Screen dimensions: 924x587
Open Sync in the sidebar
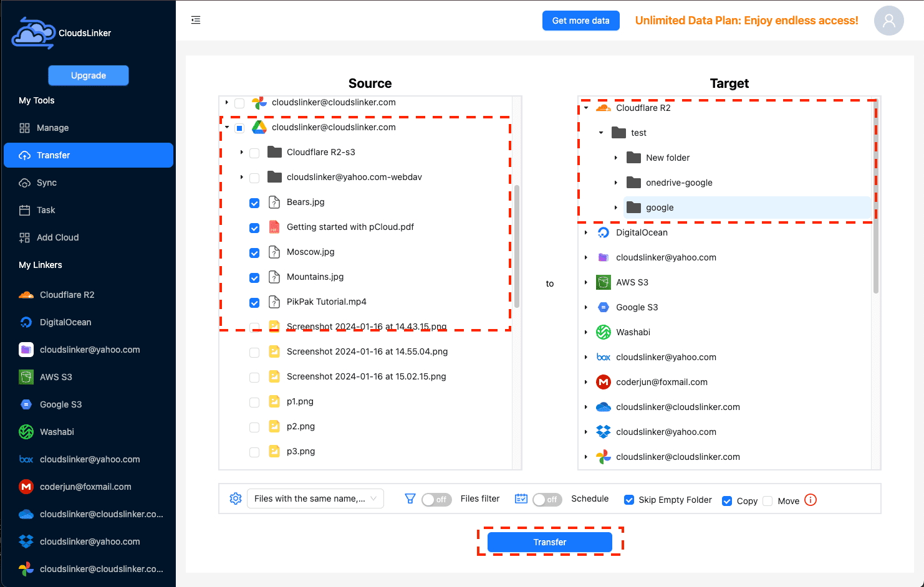point(89,183)
